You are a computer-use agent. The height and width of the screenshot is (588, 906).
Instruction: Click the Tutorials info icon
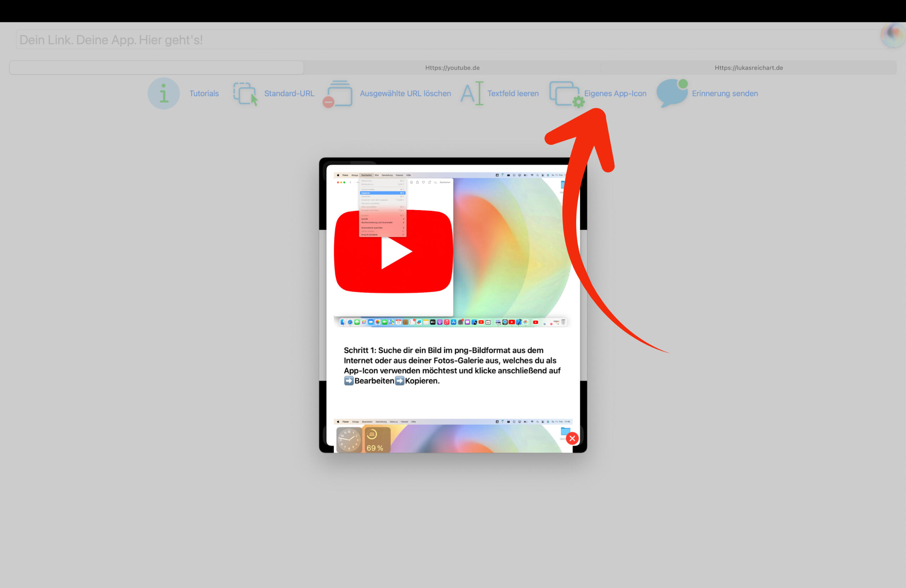(164, 94)
